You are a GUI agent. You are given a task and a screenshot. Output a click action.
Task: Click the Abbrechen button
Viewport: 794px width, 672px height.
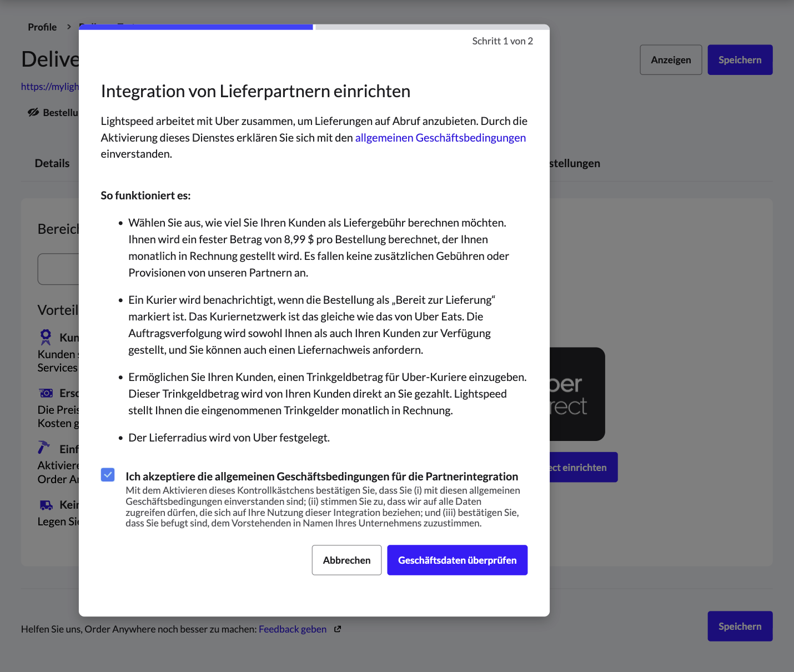click(346, 560)
